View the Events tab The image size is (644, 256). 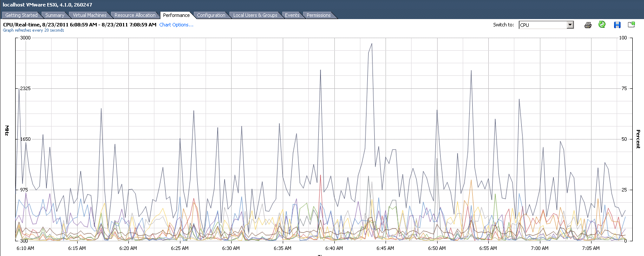(292, 15)
